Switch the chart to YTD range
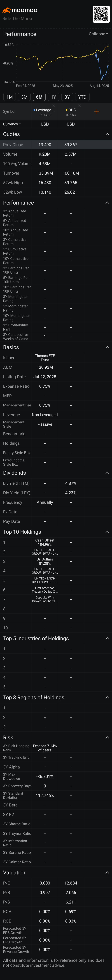The image size is (112, 980). 82,97
